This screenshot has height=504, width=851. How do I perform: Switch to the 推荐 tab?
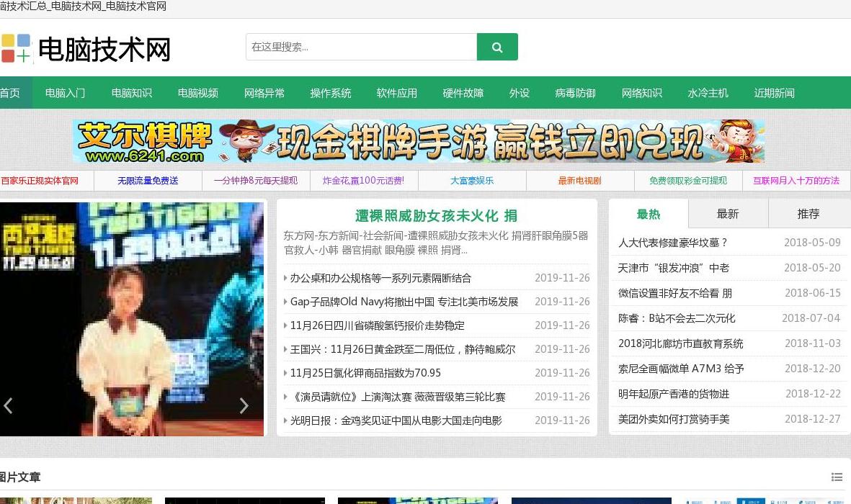(808, 213)
